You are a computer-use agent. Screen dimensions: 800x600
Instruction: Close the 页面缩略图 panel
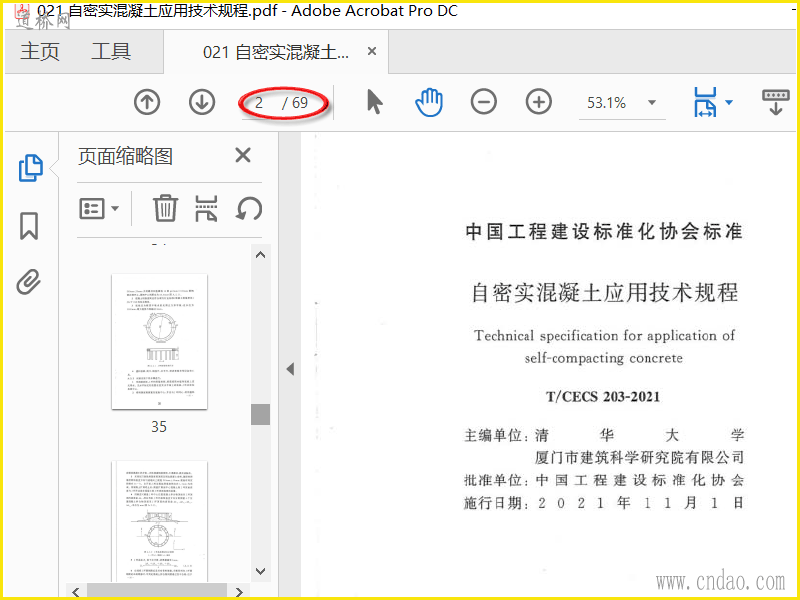[x=243, y=155]
